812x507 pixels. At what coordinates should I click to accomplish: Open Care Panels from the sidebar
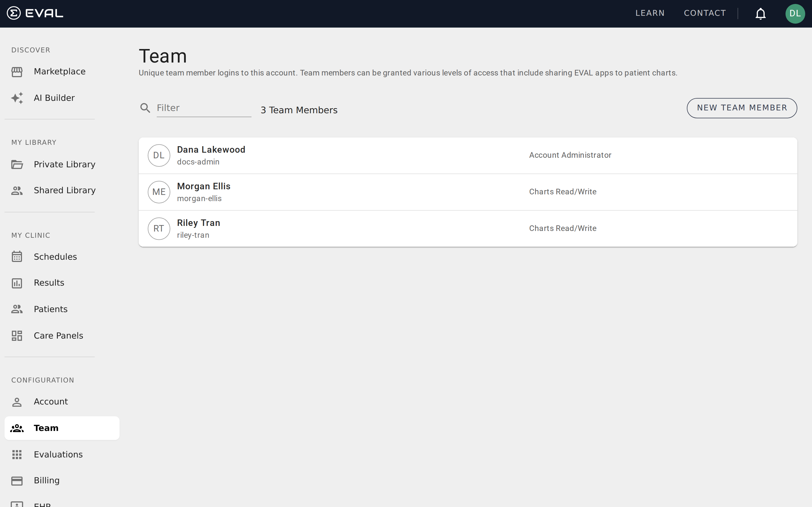coord(58,335)
